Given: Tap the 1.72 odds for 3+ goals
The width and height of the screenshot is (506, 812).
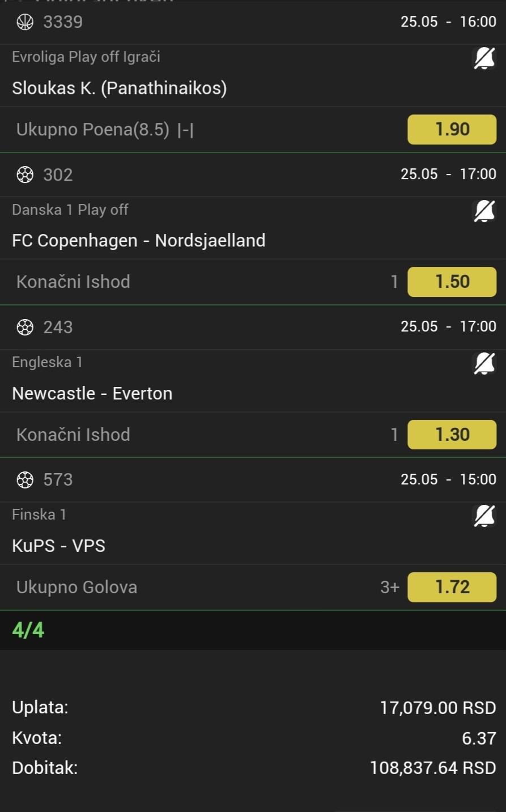Looking at the screenshot, I should coord(452,587).
